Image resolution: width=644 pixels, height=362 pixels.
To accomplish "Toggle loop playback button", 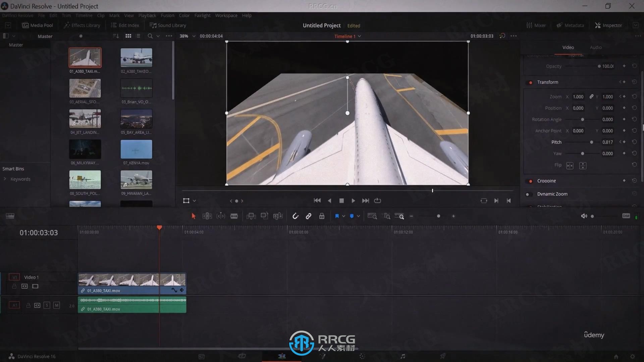I will (377, 200).
